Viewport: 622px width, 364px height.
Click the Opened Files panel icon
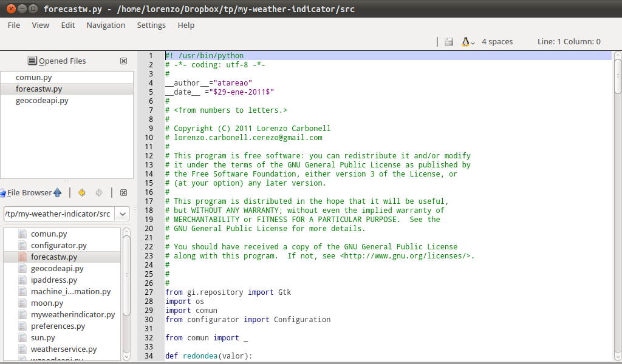click(32, 61)
